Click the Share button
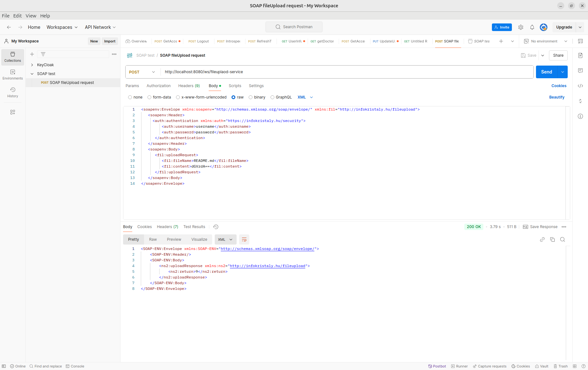The width and height of the screenshot is (588, 370). coord(558,55)
